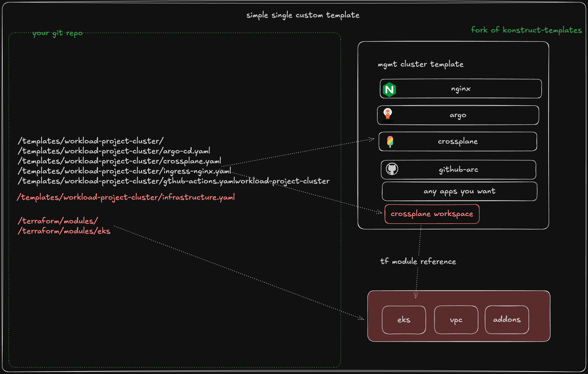Click the green nginx N logo

[389, 90]
